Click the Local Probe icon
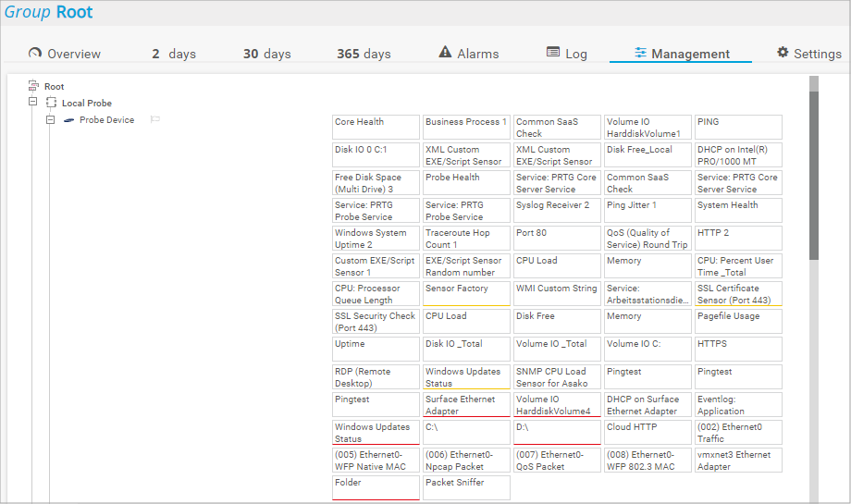 [52, 103]
